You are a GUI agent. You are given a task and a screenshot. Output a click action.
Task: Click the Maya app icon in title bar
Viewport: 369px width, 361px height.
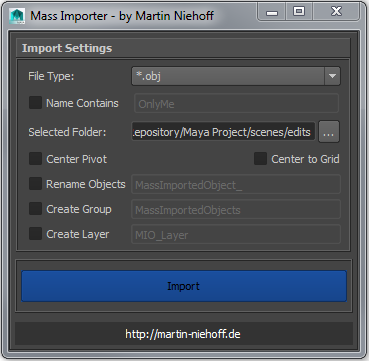(17, 16)
